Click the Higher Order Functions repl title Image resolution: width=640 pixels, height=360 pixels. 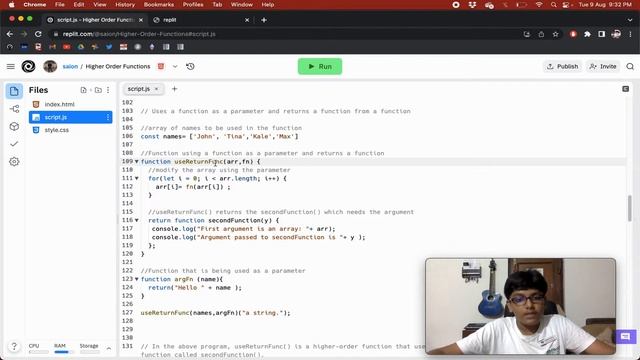tap(118, 67)
